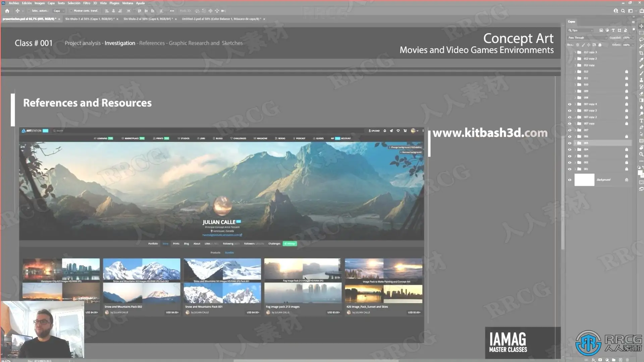The image size is (644, 362).
Task: Select the Magic Wand tool
Action: (x=641, y=46)
